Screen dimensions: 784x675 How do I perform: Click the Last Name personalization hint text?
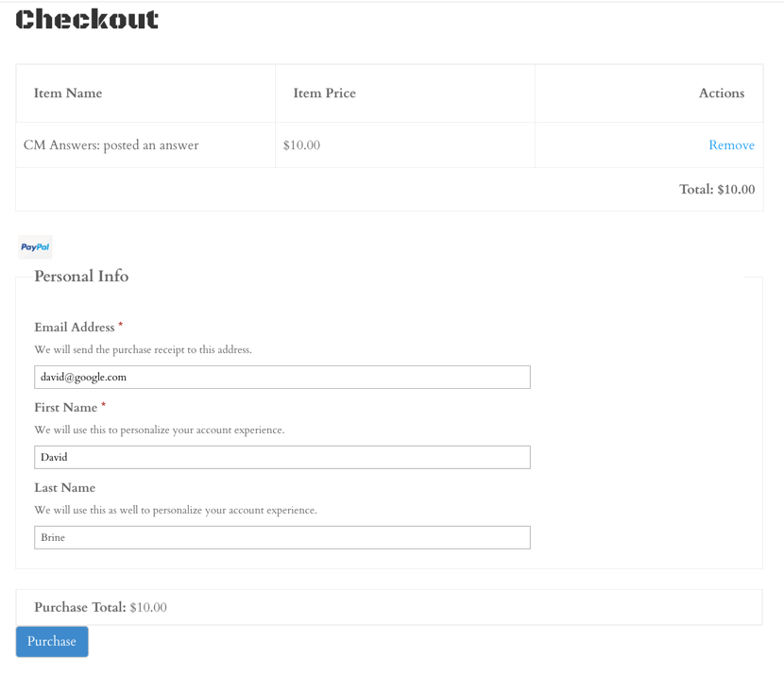point(176,511)
